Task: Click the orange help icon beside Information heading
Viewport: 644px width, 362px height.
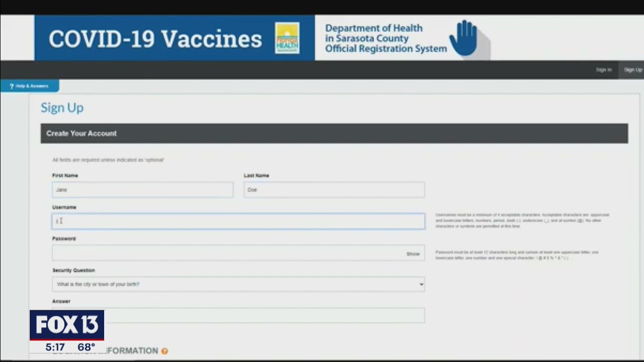Action: [x=165, y=351]
